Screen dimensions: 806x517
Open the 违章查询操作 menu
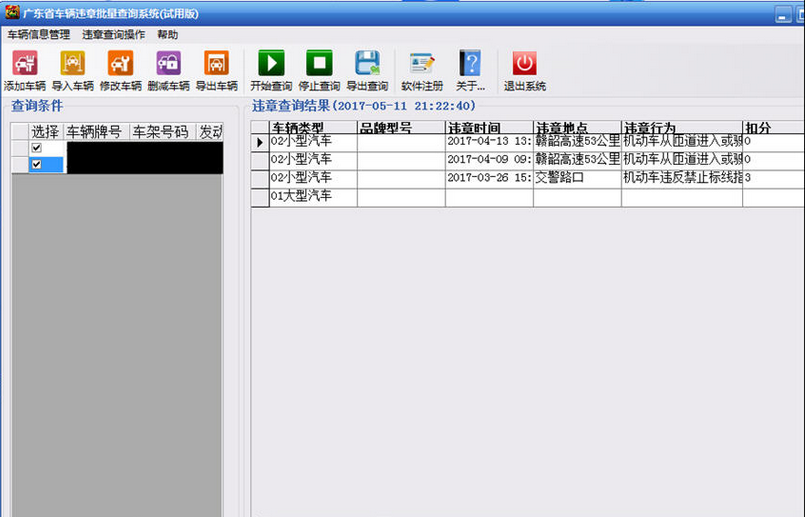[x=114, y=34]
